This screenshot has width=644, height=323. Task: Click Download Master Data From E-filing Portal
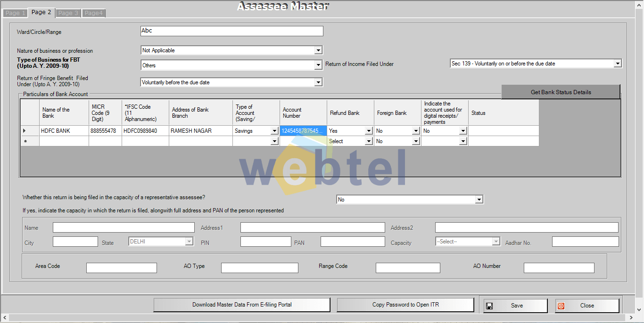tap(242, 305)
